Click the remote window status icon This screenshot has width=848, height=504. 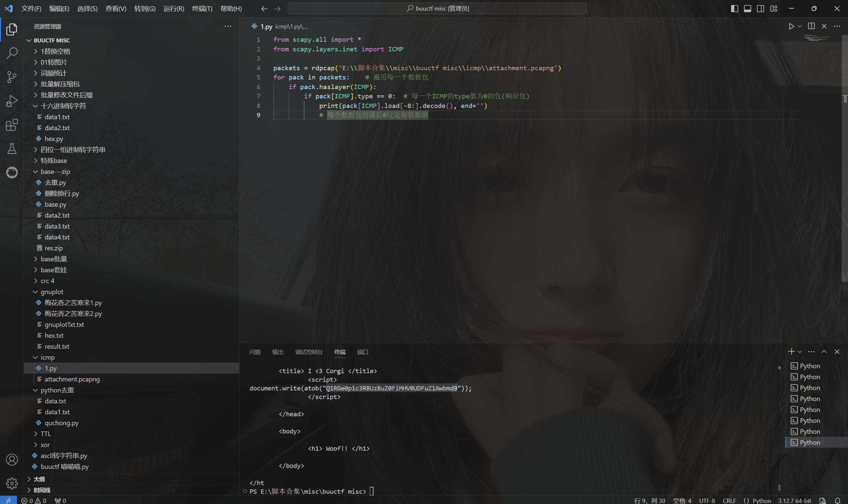coord(8,500)
